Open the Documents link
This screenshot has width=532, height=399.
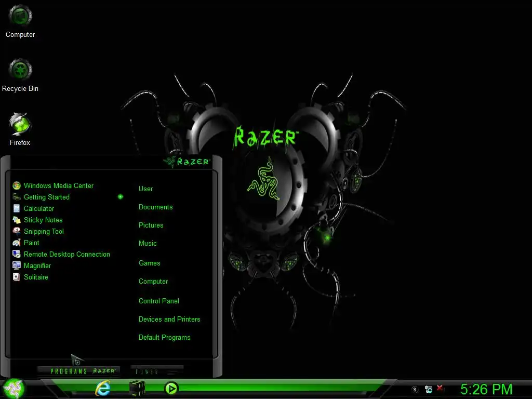[x=155, y=207]
